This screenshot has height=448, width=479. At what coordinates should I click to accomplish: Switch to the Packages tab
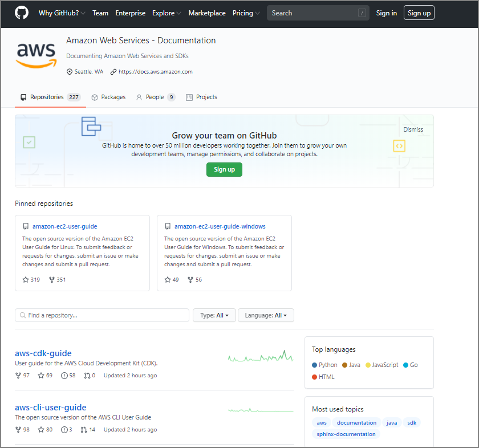coord(108,97)
